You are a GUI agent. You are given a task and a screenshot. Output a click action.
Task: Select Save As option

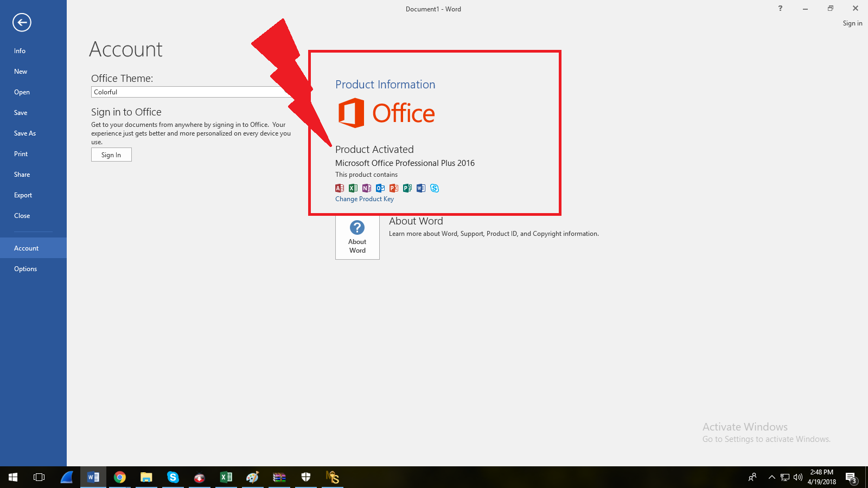(33, 133)
